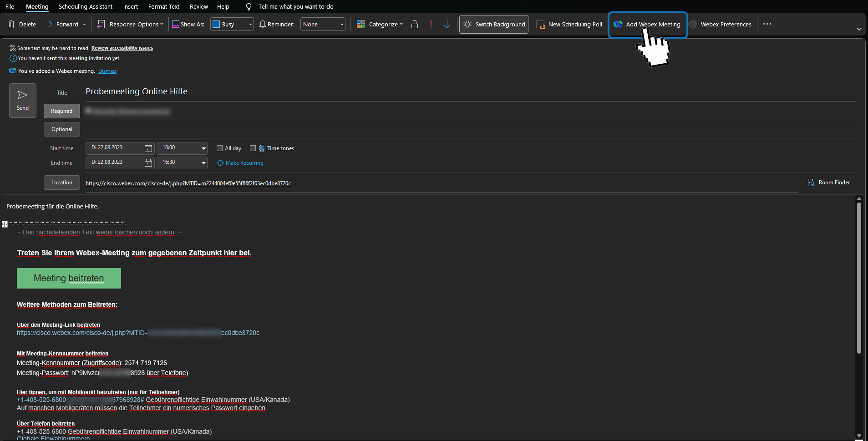This screenshot has height=441, width=868.
Task: Go to the Review tab
Action: click(x=199, y=7)
